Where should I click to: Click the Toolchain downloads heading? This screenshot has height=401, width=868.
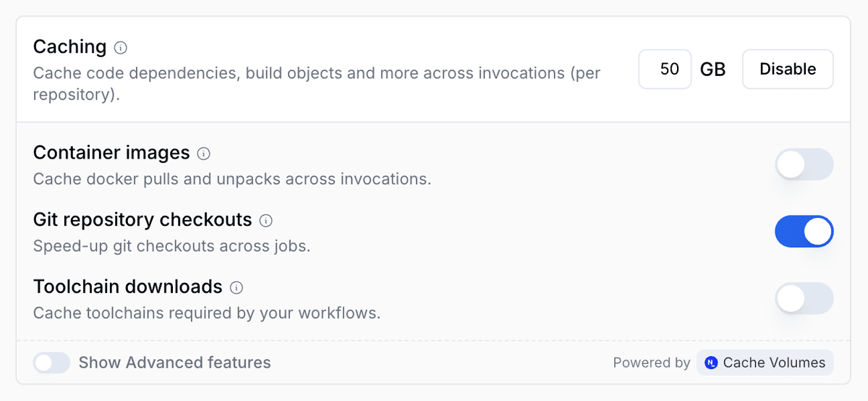click(x=127, y=287)
